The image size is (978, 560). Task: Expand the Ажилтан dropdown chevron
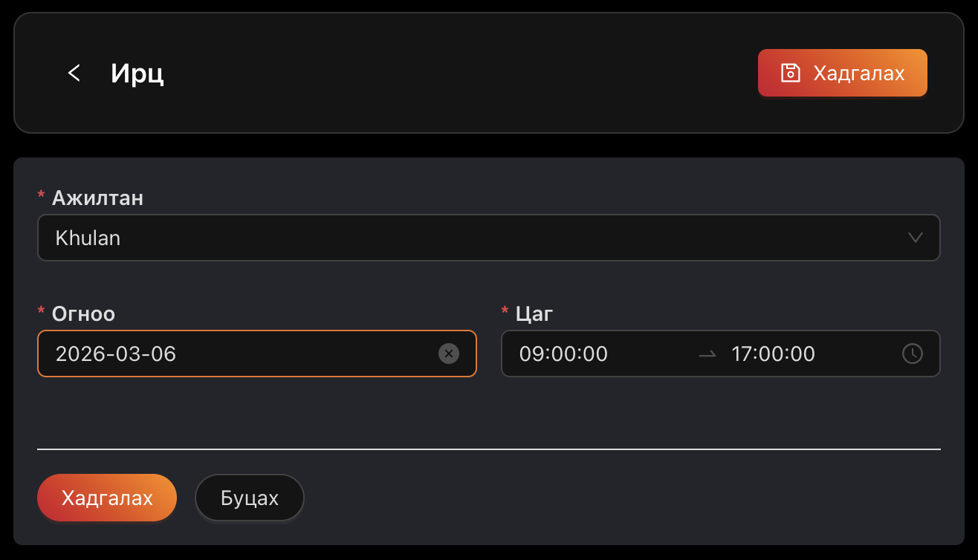[916, 238]
